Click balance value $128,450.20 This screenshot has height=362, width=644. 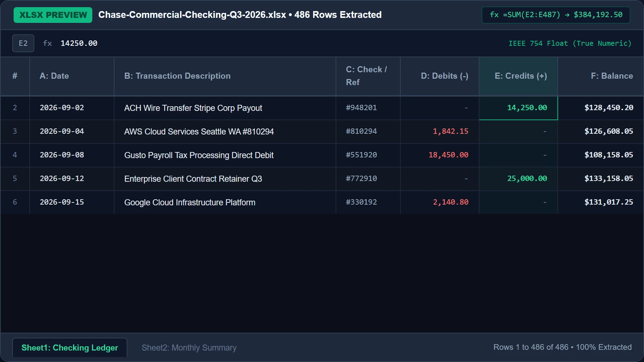[609, 108]
